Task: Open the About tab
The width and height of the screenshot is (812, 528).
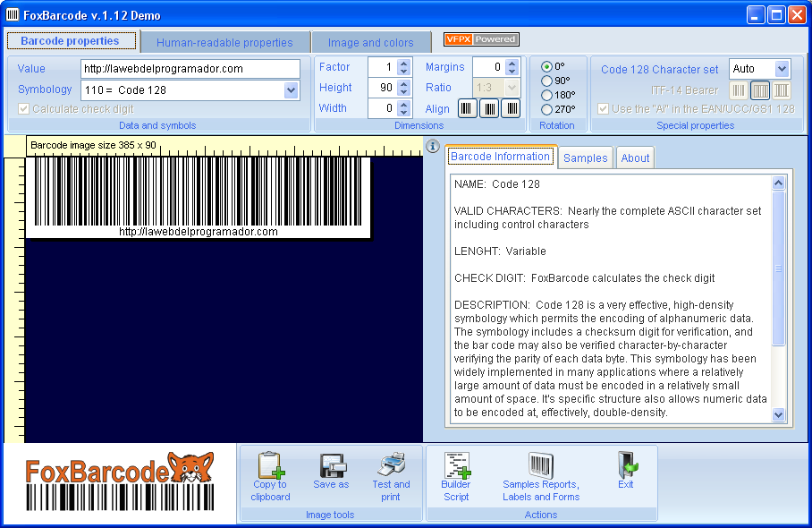Action: tap(635, 158)
